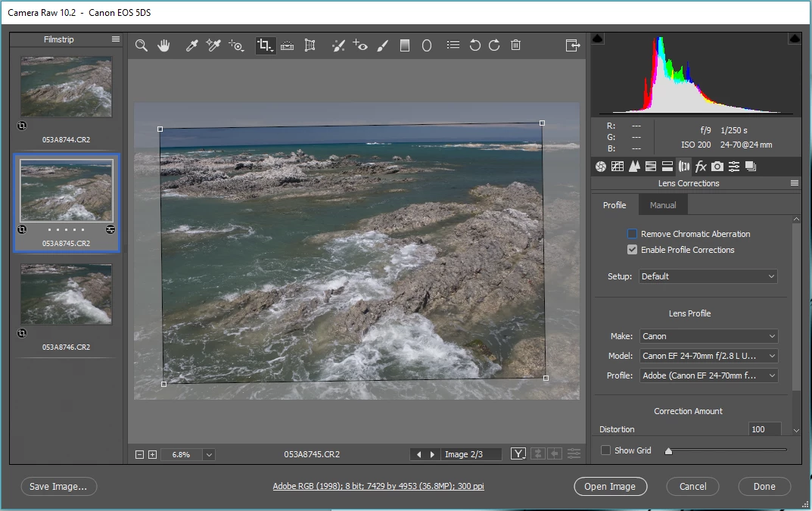Select the Straighten tool
This screenshot has height=511, width=812.
[x=287, y=45]
